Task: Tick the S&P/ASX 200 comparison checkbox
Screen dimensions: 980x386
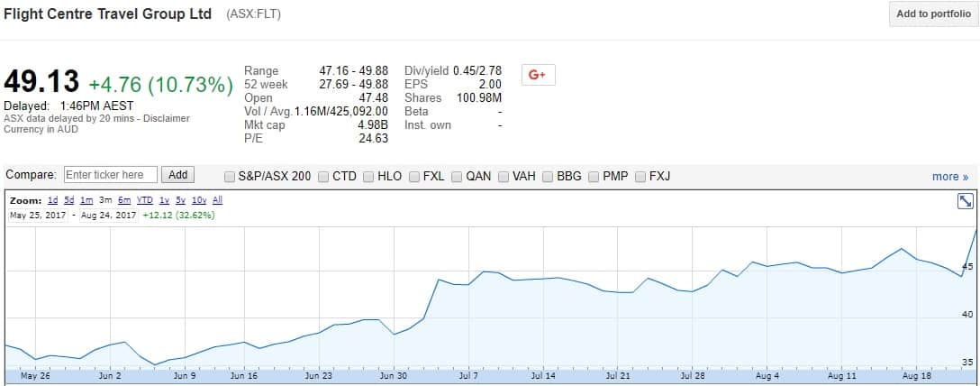Action: pyautogui.click(x=230, y=177)
